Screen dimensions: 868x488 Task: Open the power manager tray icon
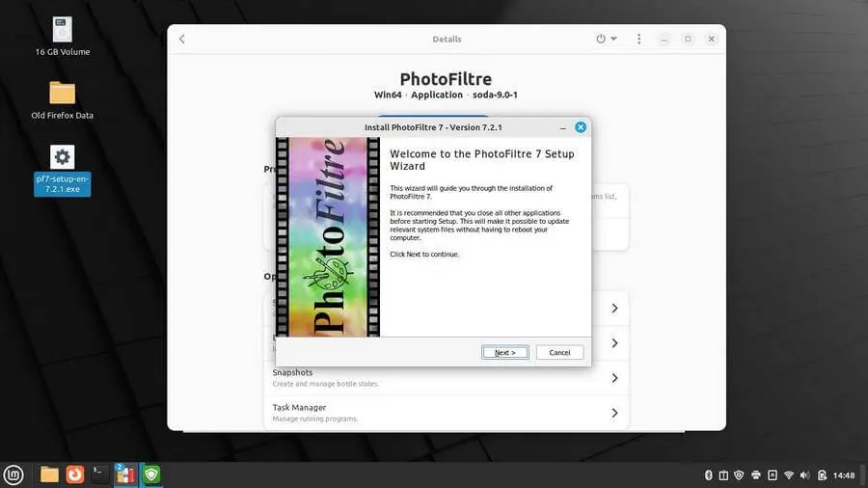[x=822, y=475]
